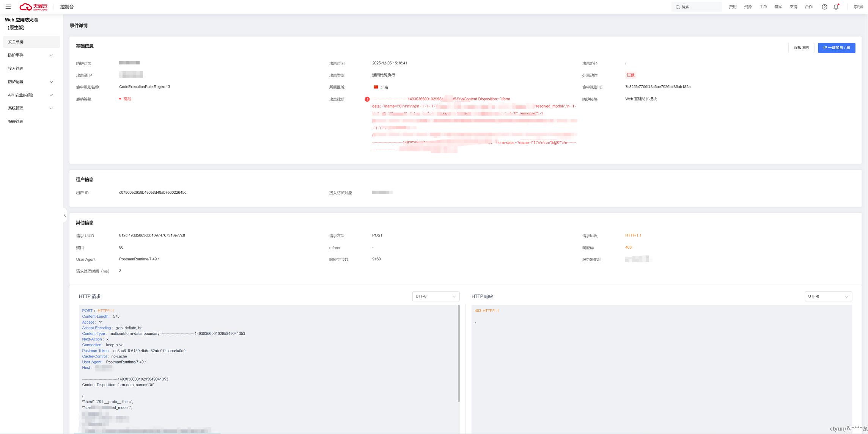Open the hamburger menu icon

point(8,7)
